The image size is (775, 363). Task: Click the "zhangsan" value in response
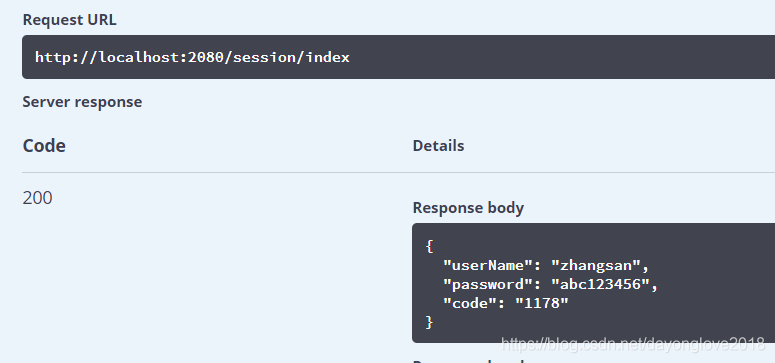596,266
